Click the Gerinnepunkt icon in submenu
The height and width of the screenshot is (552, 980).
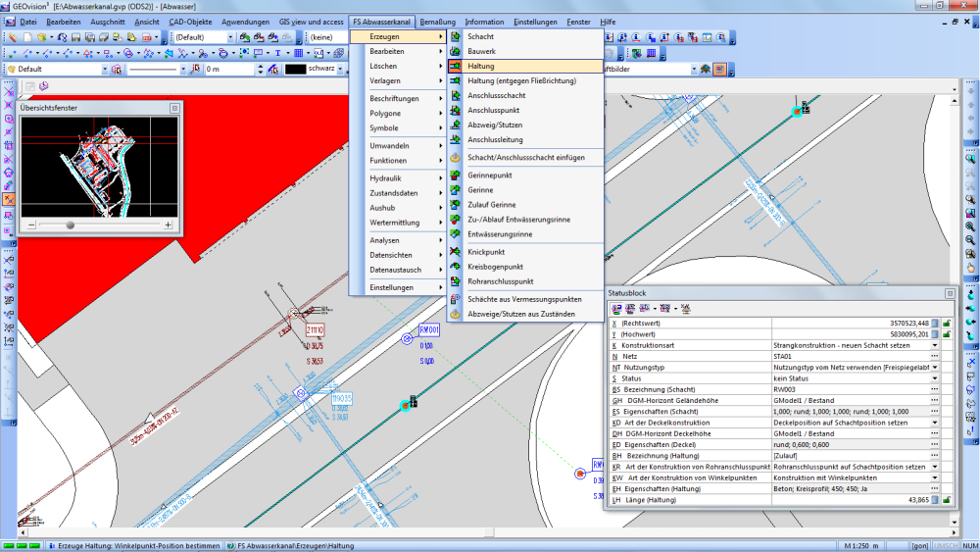455,176
